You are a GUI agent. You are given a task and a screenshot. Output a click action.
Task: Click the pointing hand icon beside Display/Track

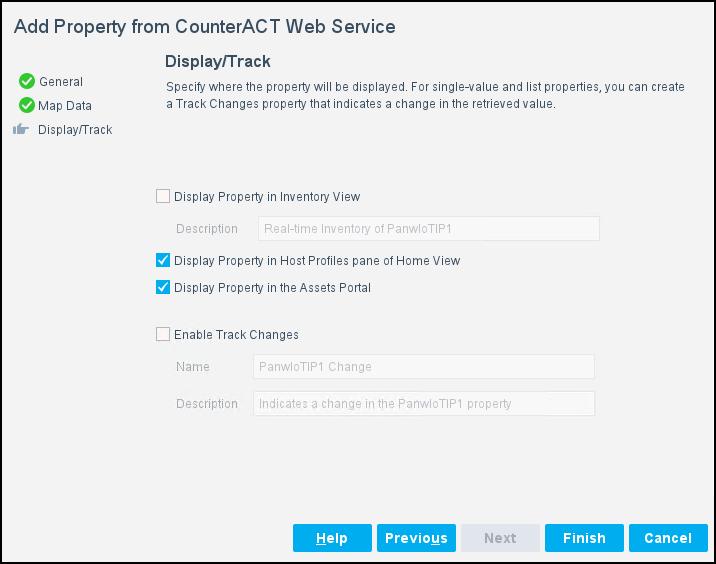[x=22, y=130]
